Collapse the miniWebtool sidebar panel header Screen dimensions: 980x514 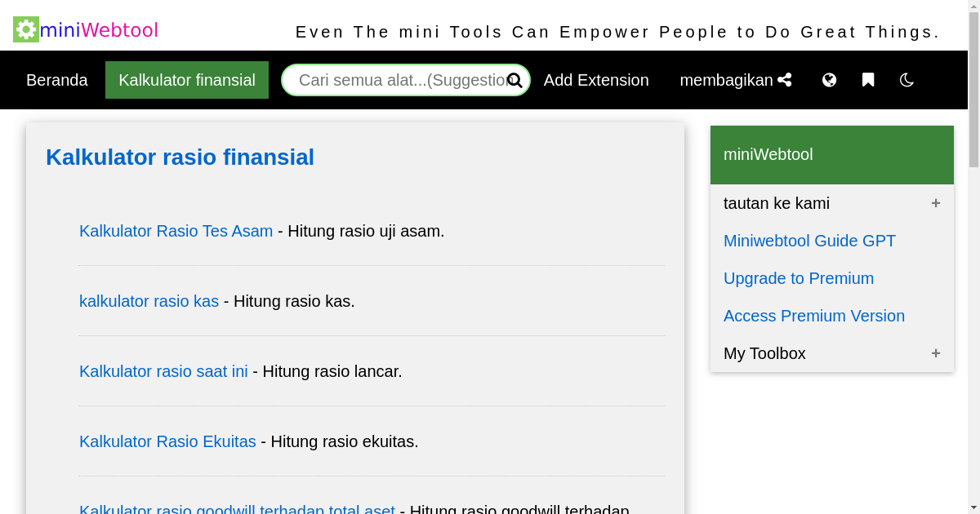point(831,154)
